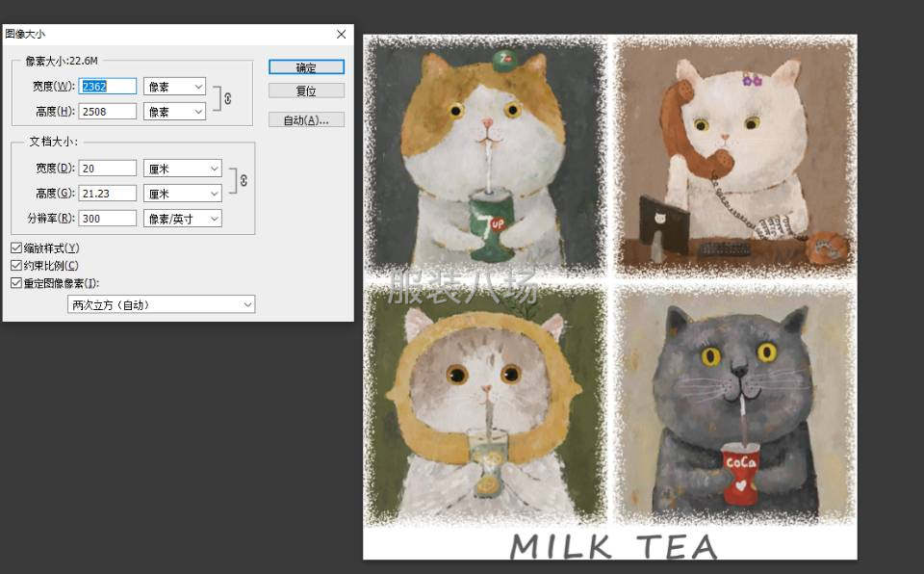Click the 复位 reset button
This screenshot has width=924, height=574.
pos(306,91)
